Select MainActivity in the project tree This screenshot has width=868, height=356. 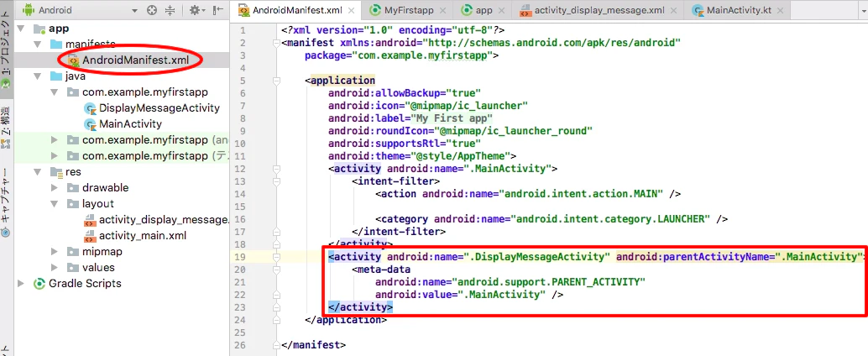131,124
